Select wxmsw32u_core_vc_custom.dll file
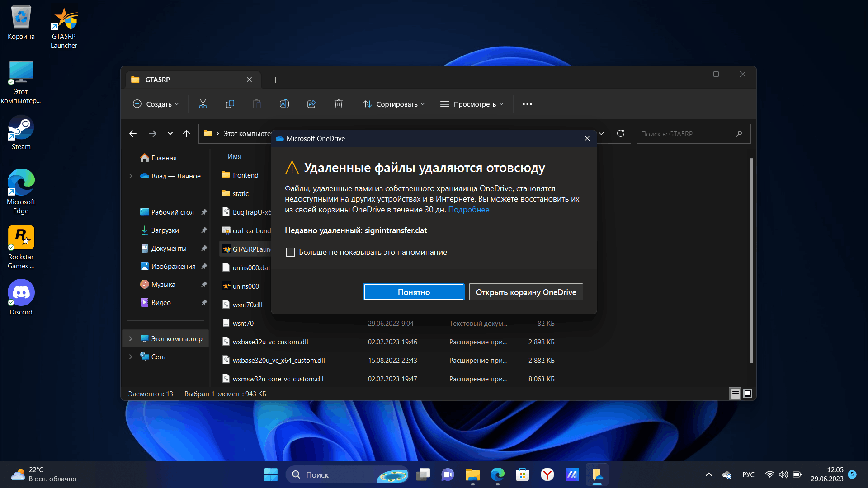 pos(278,379)
